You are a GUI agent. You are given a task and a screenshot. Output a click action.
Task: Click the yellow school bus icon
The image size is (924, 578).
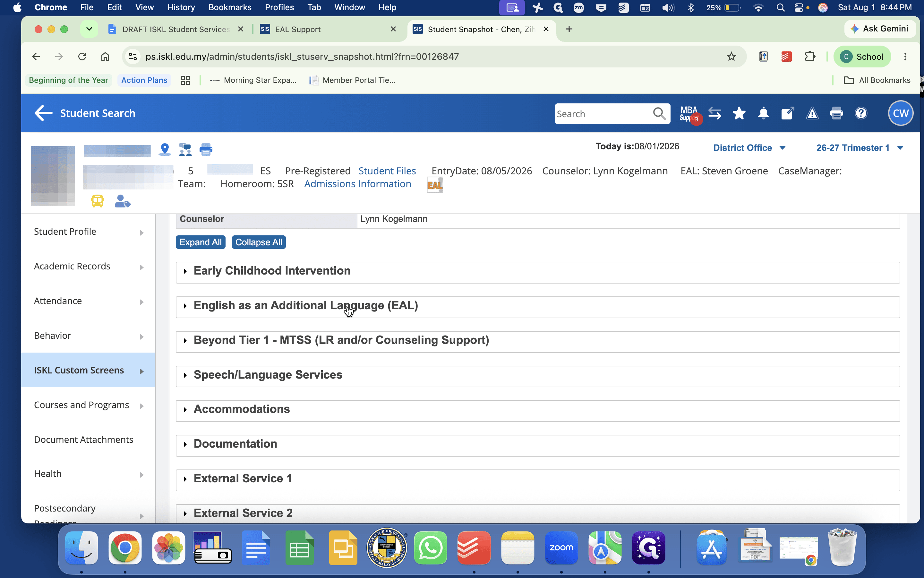point(97,201)
